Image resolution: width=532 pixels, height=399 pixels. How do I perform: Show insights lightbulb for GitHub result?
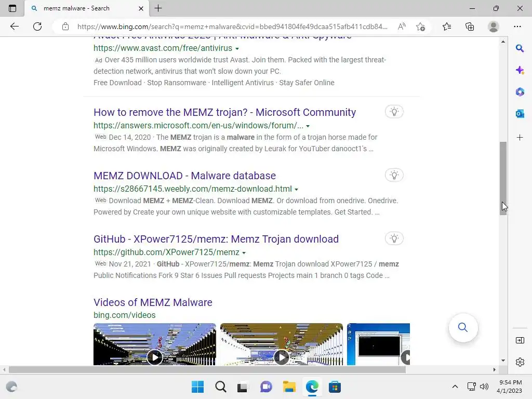(x=394, y=238)
